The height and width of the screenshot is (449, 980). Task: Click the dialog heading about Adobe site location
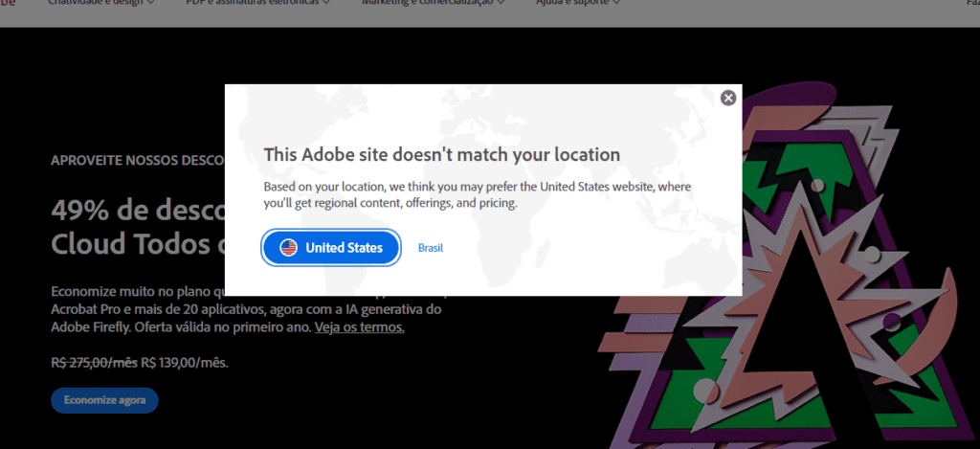[442, 154]
